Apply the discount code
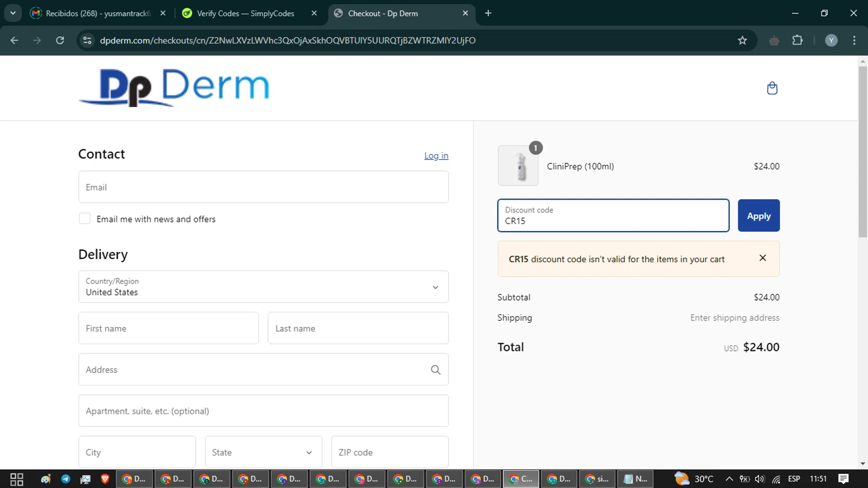The width and height of the screenshot is (868, 488). (759, 215)
